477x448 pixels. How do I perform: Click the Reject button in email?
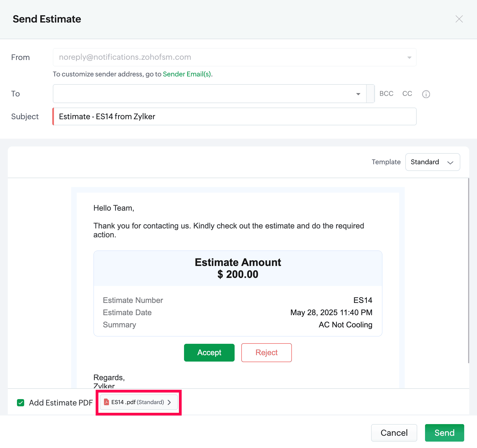(x=266, y=353)
